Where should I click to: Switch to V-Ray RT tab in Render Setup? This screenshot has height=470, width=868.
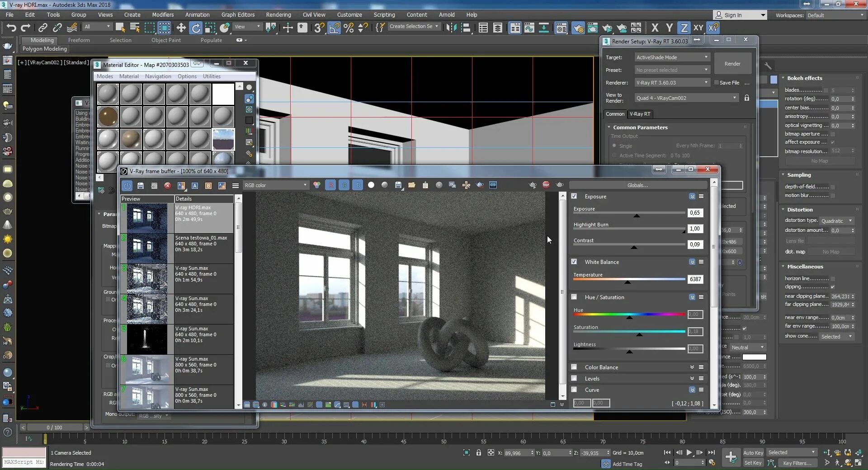[640, 114]
